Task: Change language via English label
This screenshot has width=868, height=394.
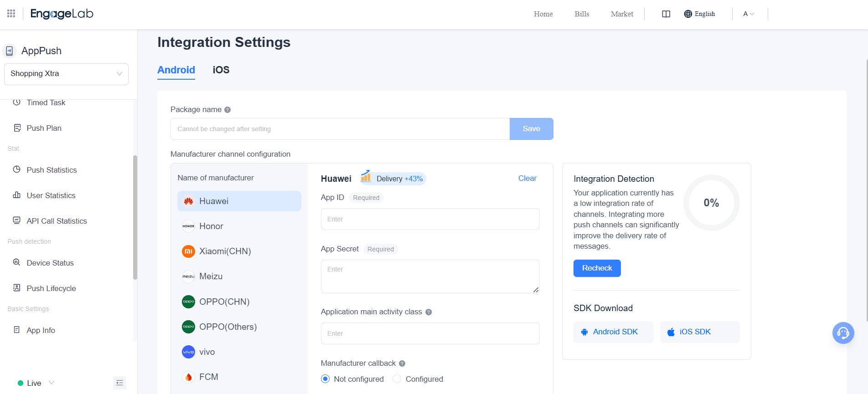Action: pyautogui.click(x=705, y=14)
